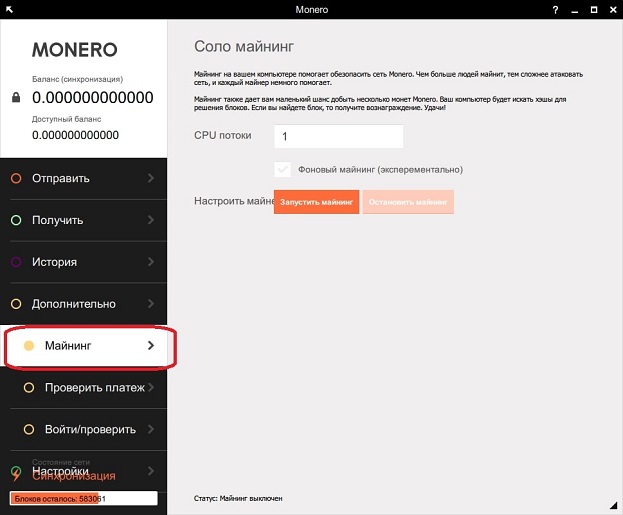Toggle the Фоновый майнинг checkbox
The height and width of the screenshot is (515, 623).
(282, 170)
